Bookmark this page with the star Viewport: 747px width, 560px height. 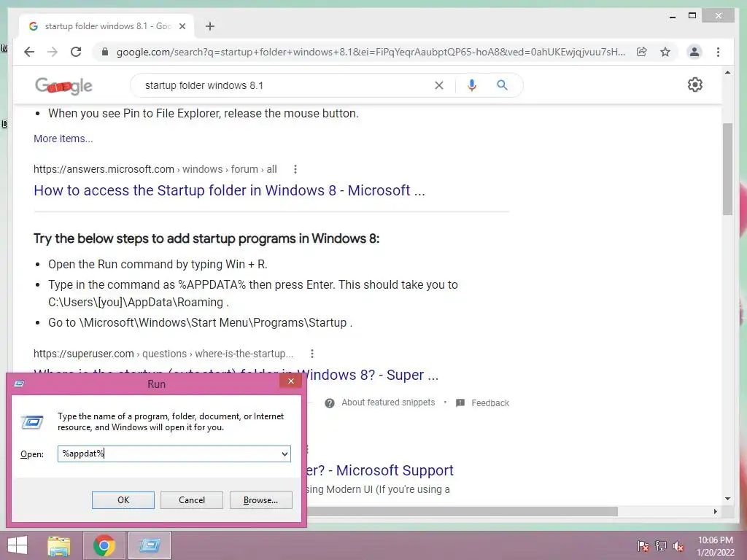click(x=665, y=52)
